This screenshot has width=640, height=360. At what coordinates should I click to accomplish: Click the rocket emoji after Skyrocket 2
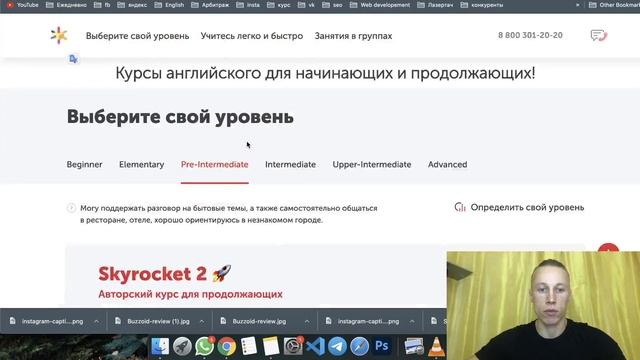coord(222,273)
